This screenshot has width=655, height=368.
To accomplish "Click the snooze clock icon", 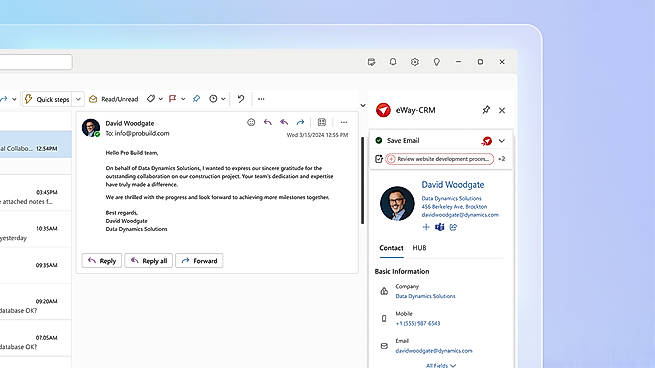I will click(213, 99).
